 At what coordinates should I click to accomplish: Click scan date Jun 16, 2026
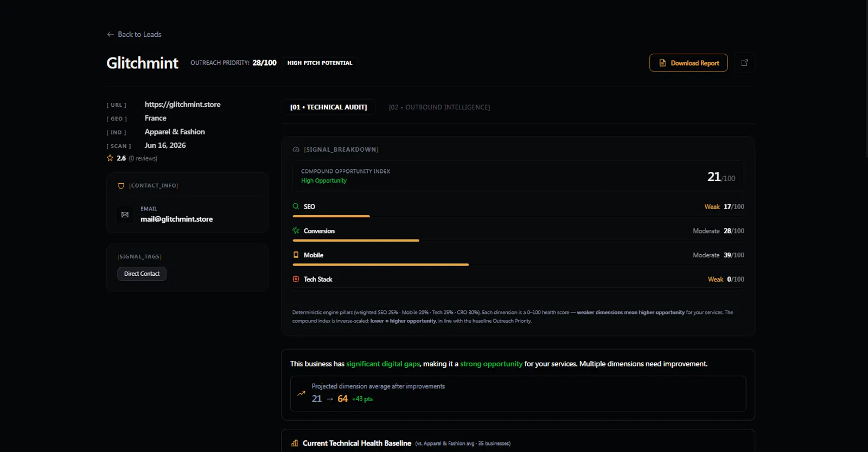(165, 145)
